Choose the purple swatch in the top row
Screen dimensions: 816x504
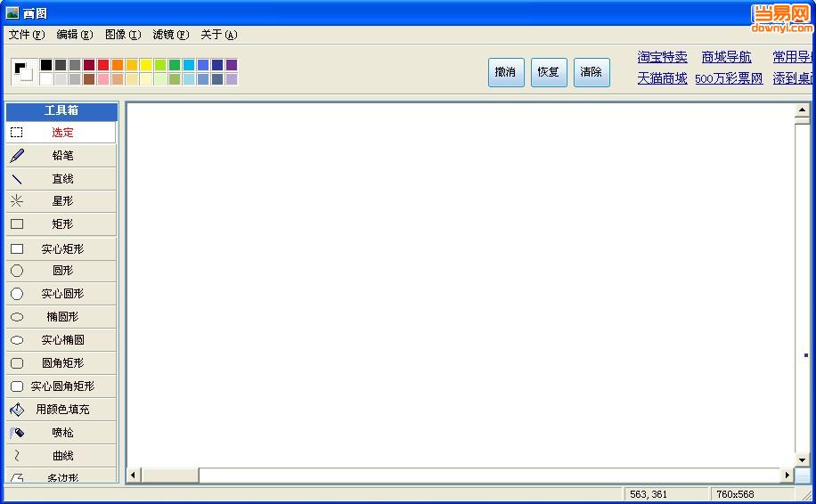click(232, 65)
